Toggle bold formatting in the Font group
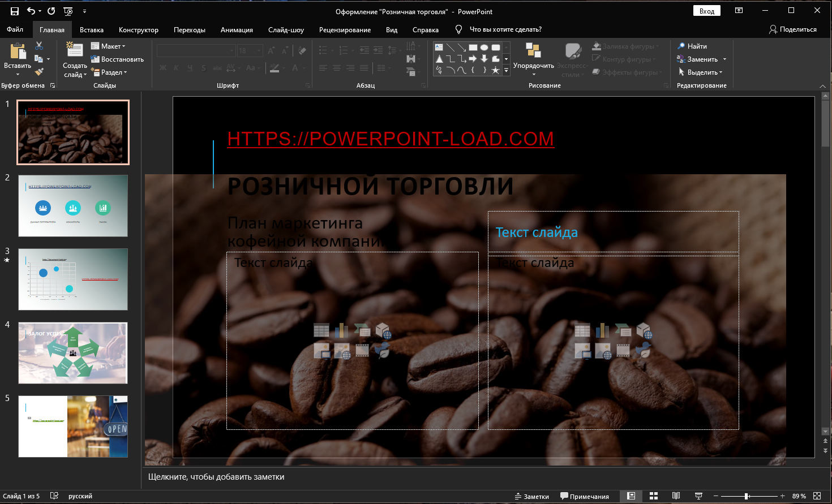Image resolution: width=832 pixels, height=504 pixels. 162,67
